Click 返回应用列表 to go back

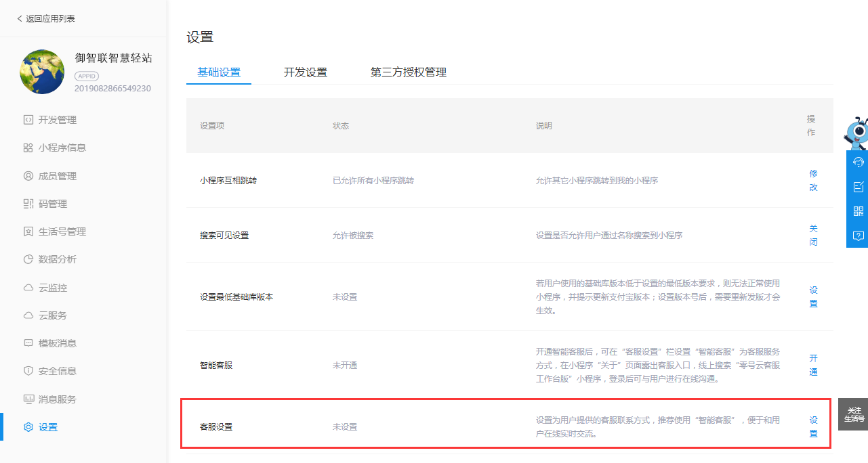(x=45, y=18)
